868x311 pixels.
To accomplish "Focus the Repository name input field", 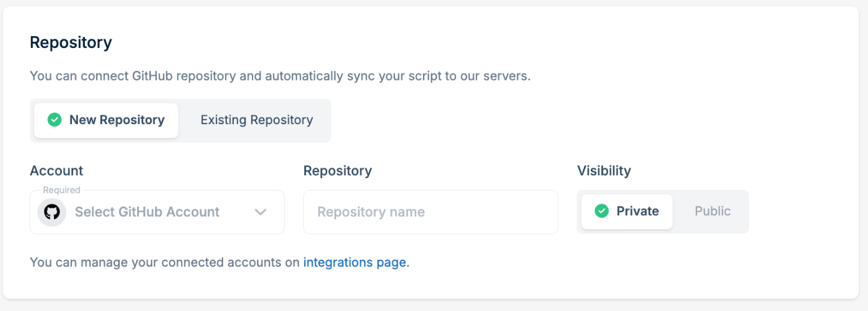I will (430, 212).
